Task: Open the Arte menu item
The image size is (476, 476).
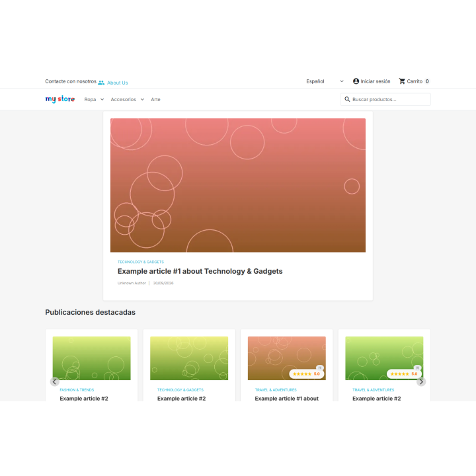Action: click(x=155, y=100)
